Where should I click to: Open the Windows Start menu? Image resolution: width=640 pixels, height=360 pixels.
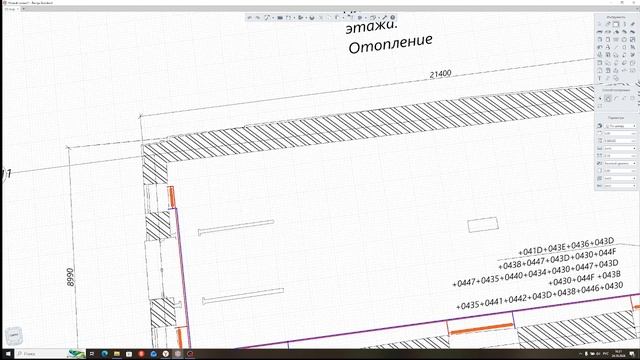(x=7, y=353)
